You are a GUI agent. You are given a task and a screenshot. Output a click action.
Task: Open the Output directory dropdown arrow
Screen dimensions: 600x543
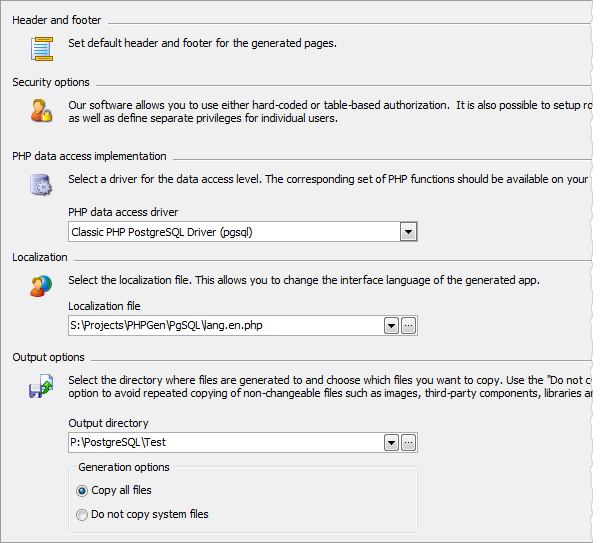(391, 443)
